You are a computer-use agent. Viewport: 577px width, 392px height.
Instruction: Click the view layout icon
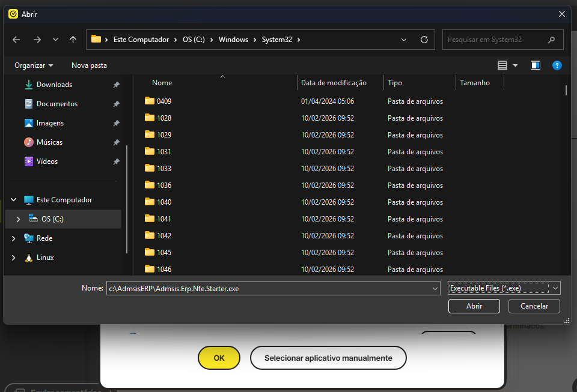coord(503,65)
